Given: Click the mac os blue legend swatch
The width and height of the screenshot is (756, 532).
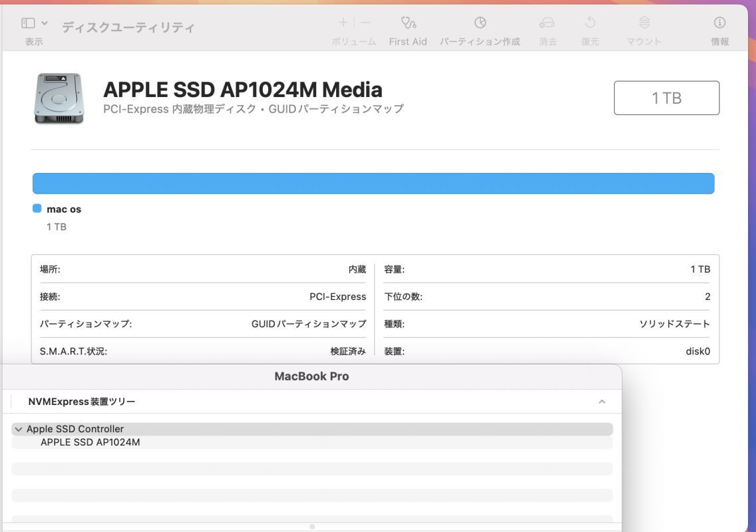Looking at the screenshot, I should [37, 207].
